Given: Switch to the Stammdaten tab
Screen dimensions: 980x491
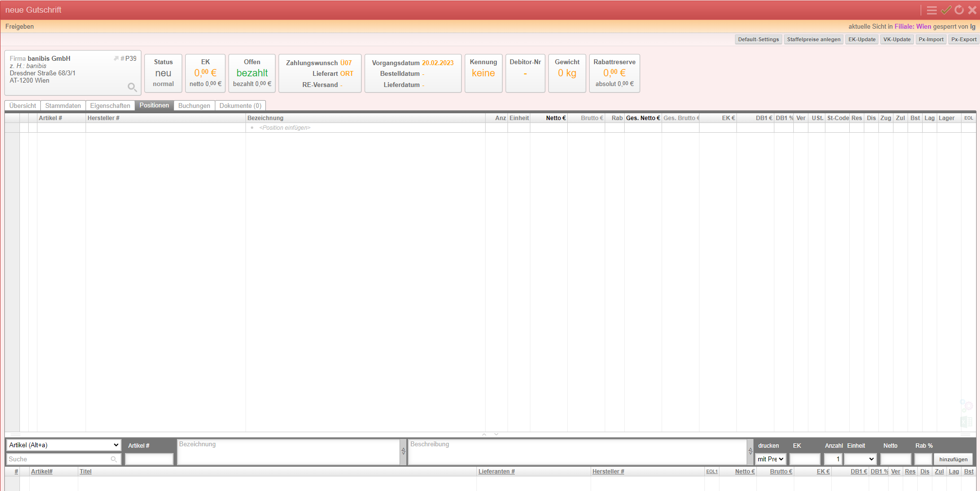Looking at the screenshot, I should click(63, 105).
